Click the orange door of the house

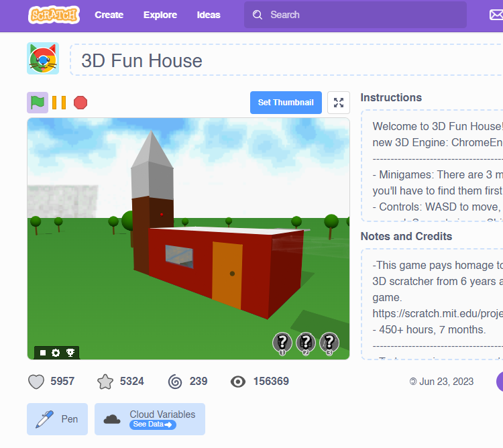[x=227, y=275]
